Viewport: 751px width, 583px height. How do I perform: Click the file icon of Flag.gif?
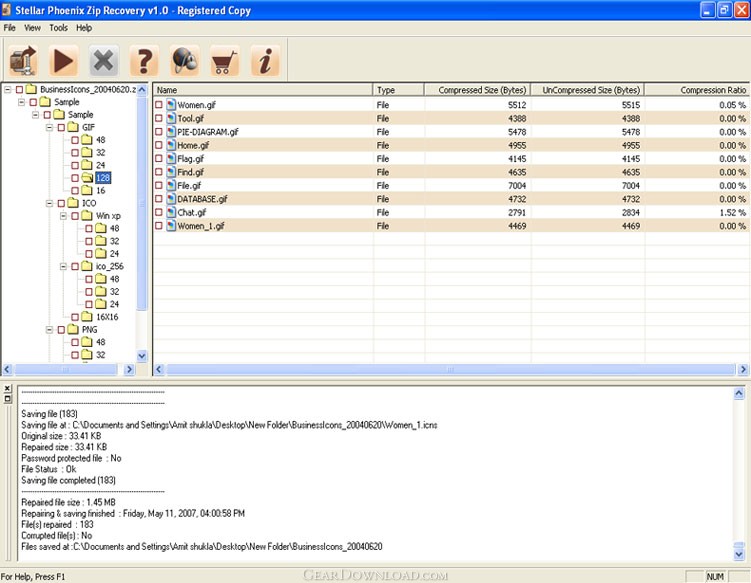coord(171,158)
